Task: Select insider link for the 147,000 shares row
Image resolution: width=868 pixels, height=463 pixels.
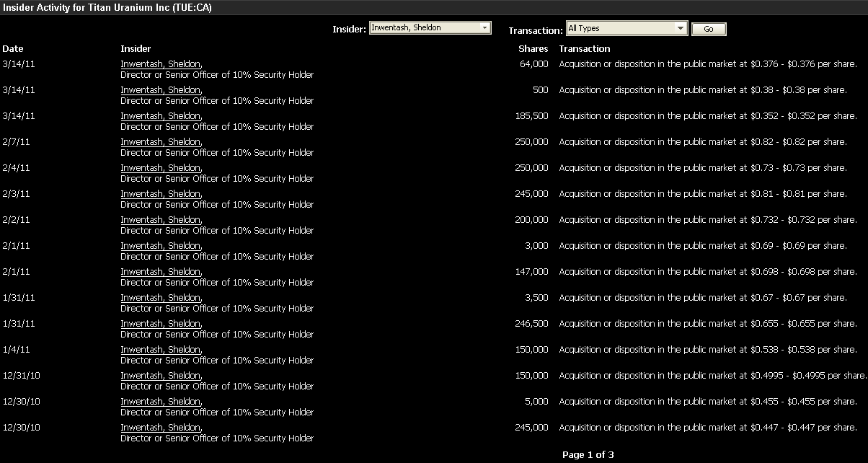Action: 160,272
